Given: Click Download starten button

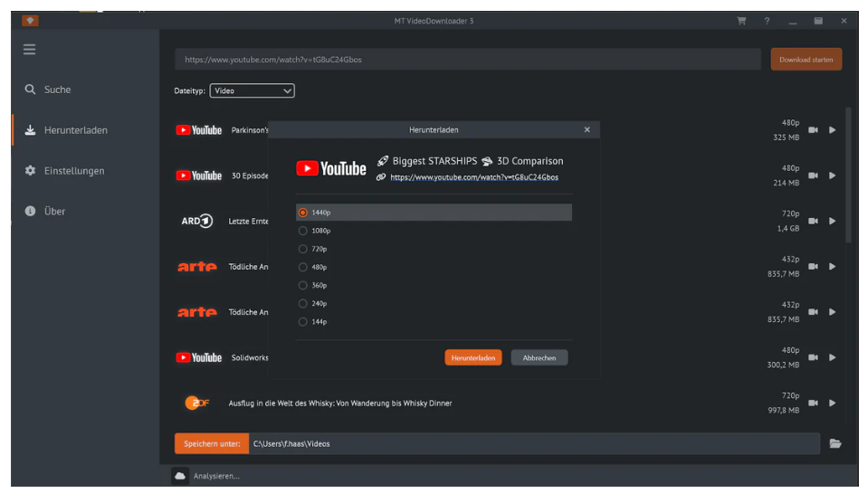Looking at the screenshot, I should 806,59.
